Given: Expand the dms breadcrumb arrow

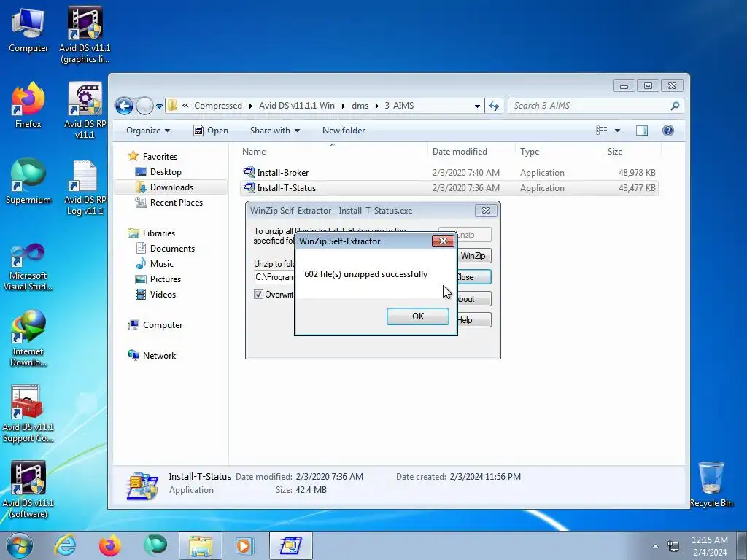Looking at the screenshot, I should click(376, 106).
